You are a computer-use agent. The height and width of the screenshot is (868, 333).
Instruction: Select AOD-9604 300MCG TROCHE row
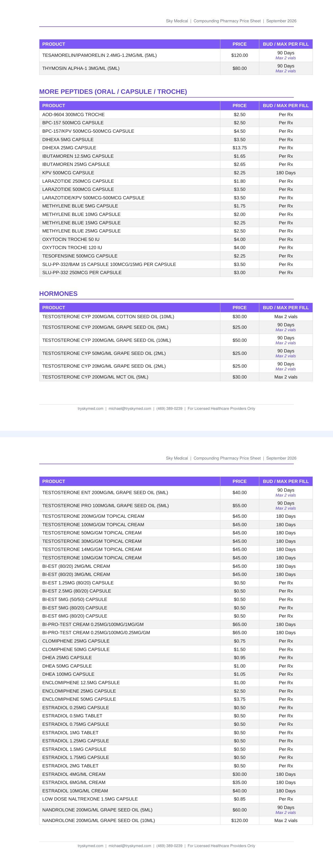pos(176,114)
